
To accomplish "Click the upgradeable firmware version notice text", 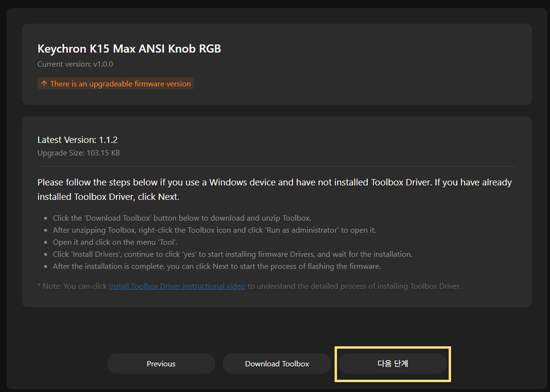I will click(x=121, y=84).
